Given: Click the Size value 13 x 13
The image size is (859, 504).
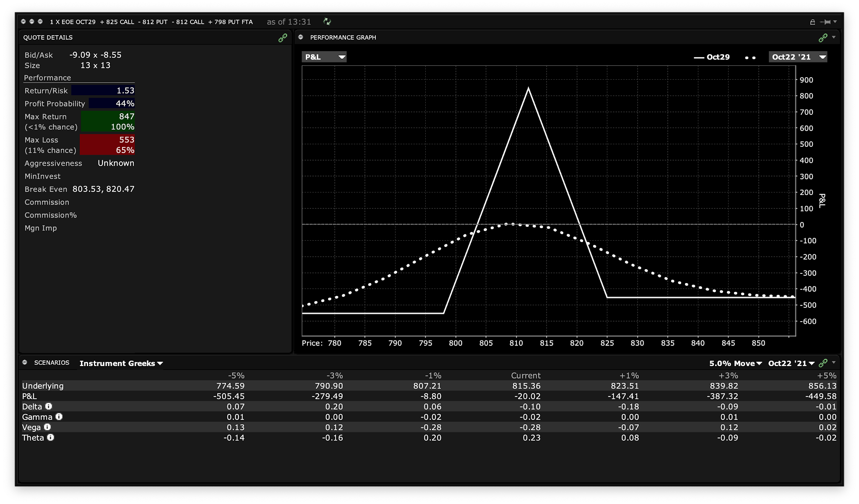Looking at the screenshot, I should click(95, 65).
